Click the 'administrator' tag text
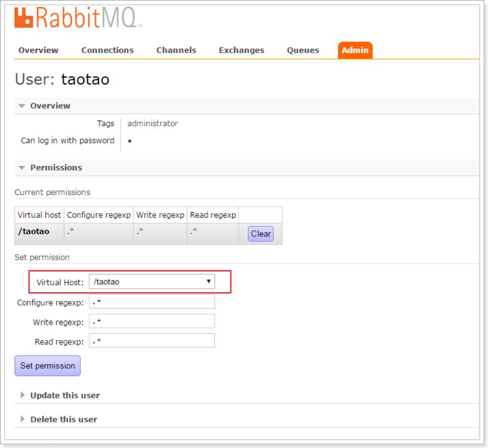This screenshot has width=488, height=448. (152, 123)
